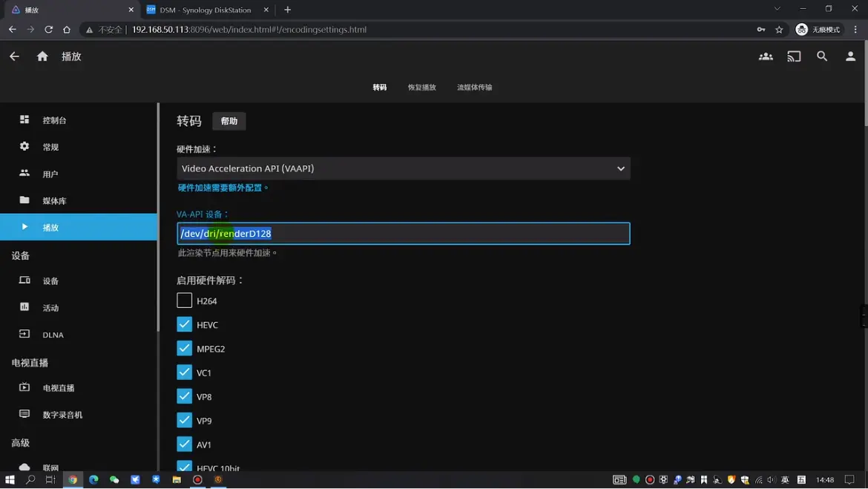Expand the 硬件加速 VAAPI dropdown

click(403, 168)
